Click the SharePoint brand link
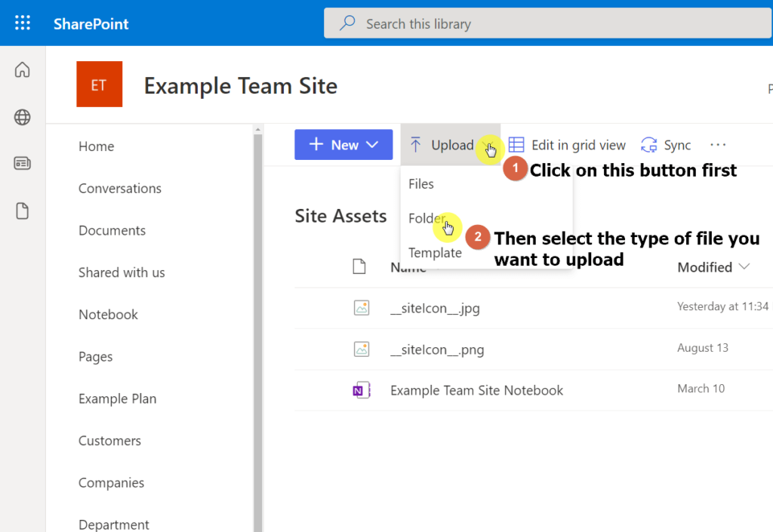 coord(91,23)
